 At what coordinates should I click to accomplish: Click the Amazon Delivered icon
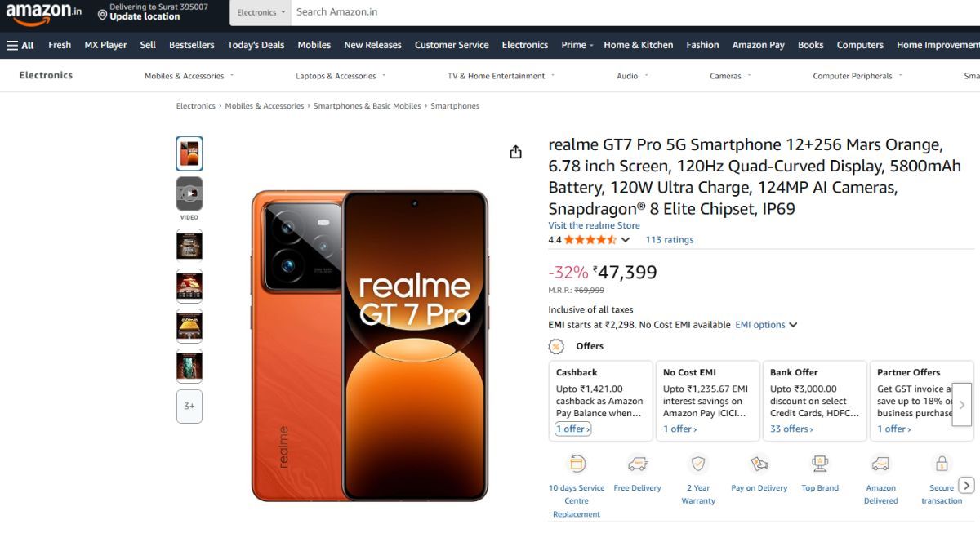[x=880, y=464]
